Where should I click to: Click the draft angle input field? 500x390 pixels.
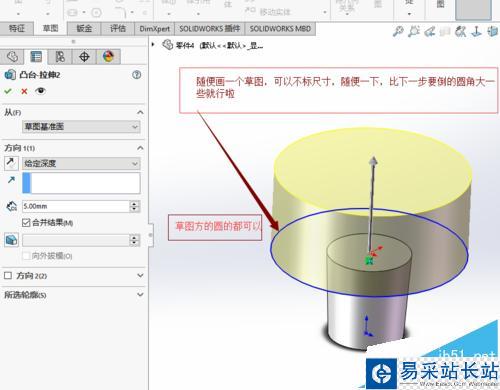point(76,240)
